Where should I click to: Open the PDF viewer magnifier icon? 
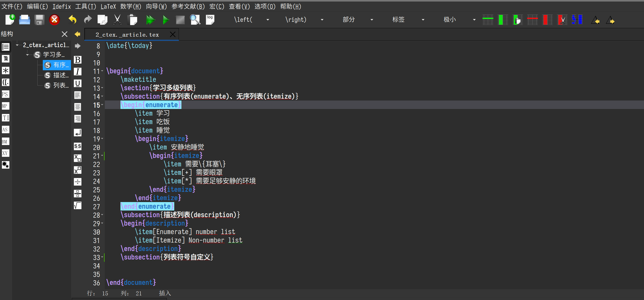195,20
